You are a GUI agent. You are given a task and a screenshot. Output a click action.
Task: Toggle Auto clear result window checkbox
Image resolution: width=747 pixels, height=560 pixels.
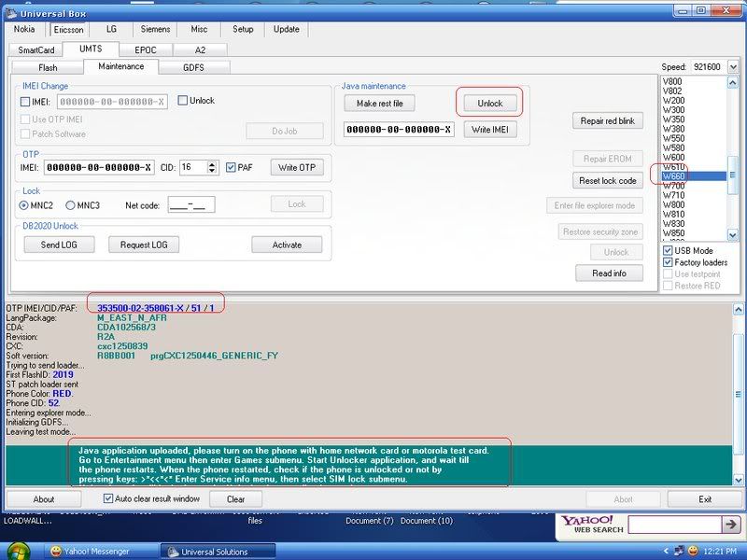pyautogui.click(x=108, y=498)
